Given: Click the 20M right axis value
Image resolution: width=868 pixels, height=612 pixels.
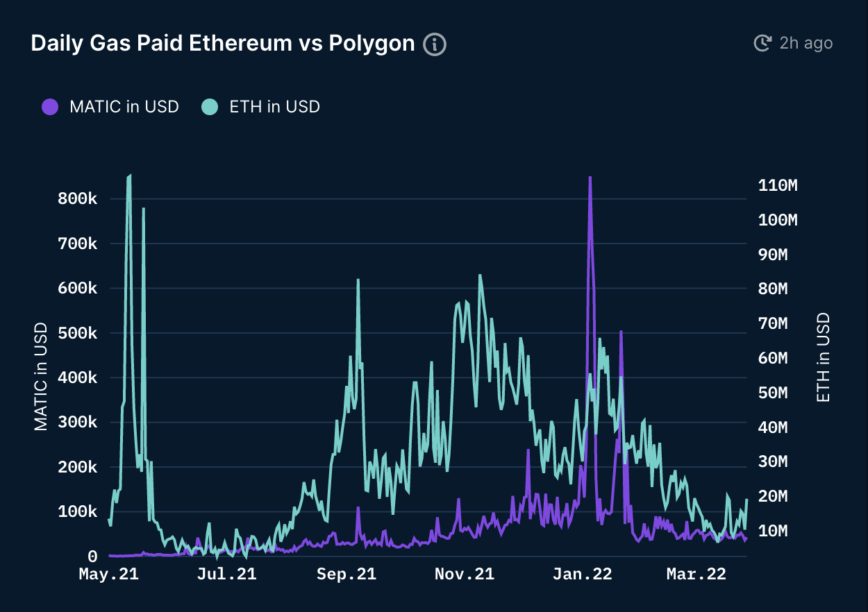Looking at the screenshot, I should pyautogui.click(x=772, y=496).
